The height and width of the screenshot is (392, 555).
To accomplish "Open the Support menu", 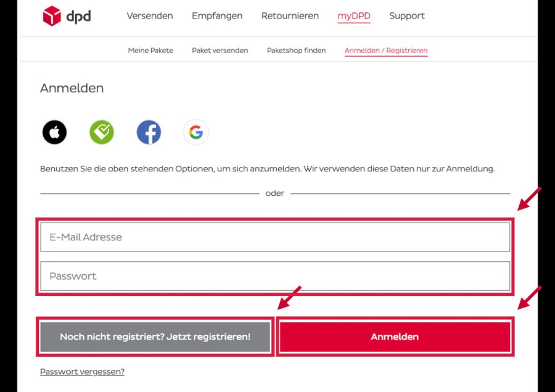I will (x=407, y=16).
